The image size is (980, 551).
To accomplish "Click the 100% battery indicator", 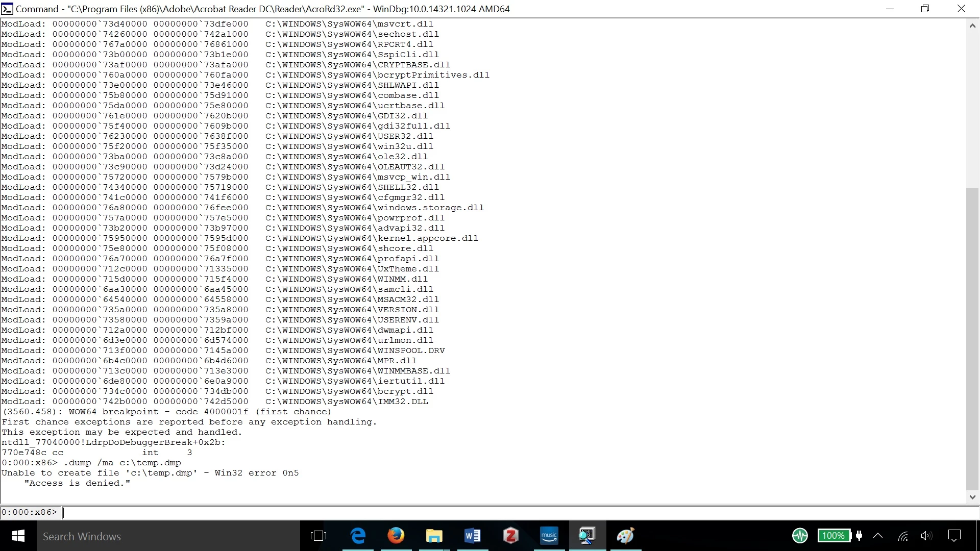I will [x=833, y=536].
